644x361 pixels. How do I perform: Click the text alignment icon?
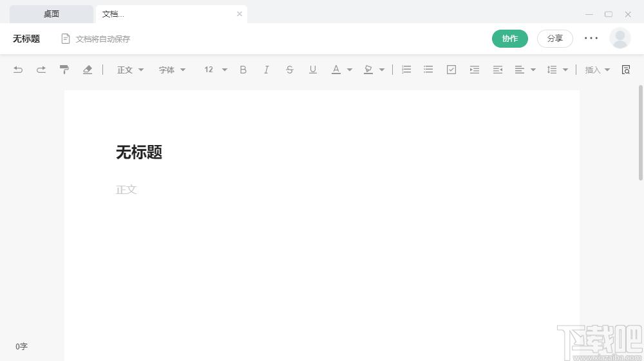(x=520, y=70)
